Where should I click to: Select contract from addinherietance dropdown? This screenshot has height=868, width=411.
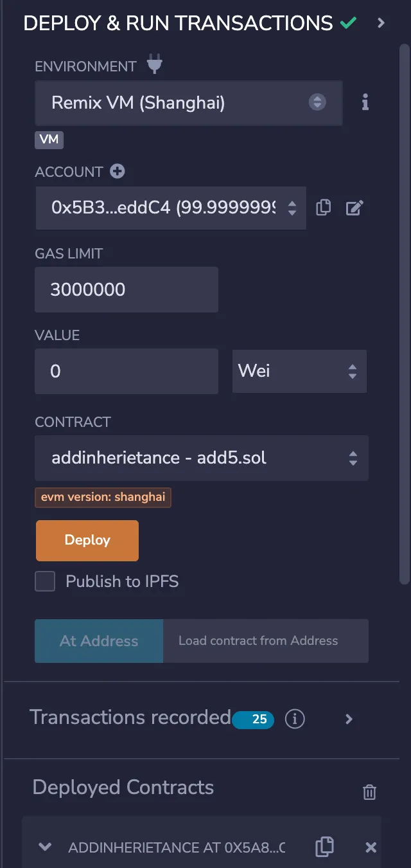(x=202, y=458)
